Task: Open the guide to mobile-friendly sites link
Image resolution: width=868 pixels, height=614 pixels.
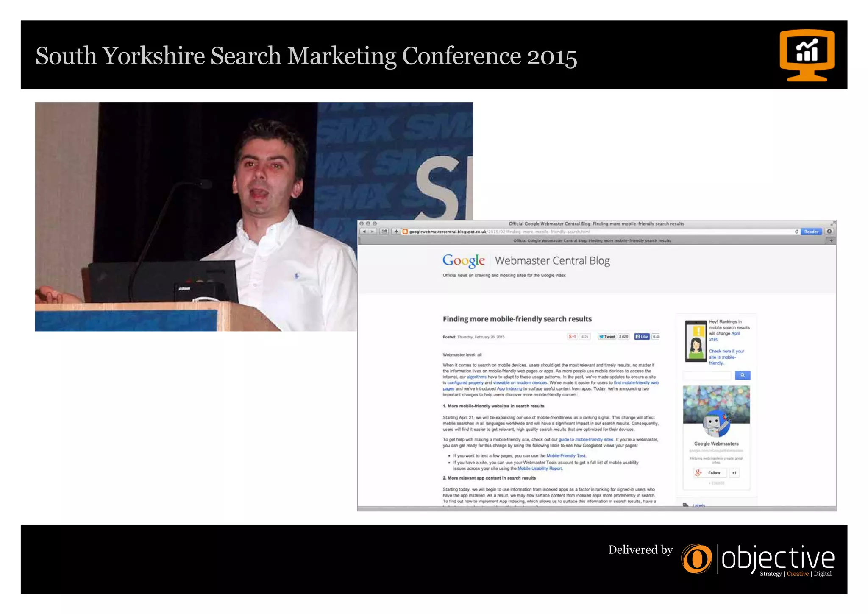Action: (x=586, y=439)
